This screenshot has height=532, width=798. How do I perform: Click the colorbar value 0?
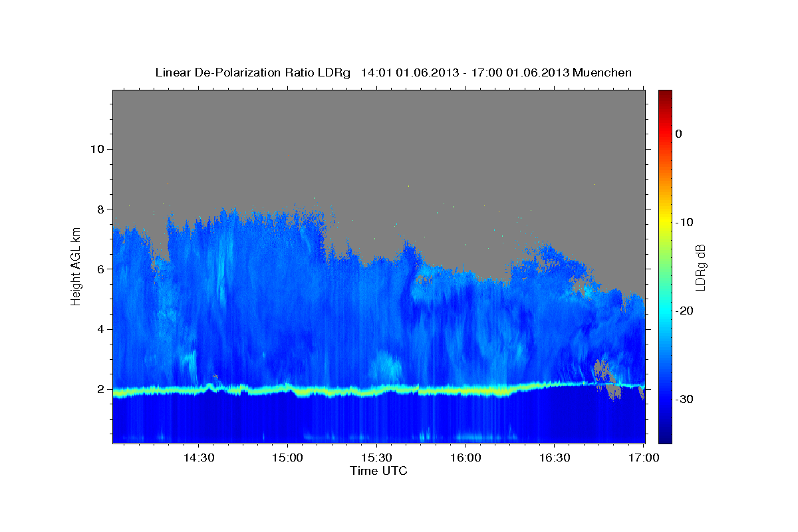click(x=679, y=134)
